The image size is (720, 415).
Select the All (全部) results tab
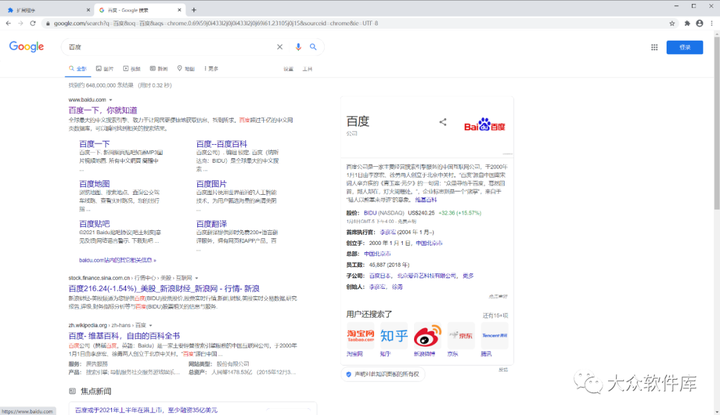[x=78, y=68]
